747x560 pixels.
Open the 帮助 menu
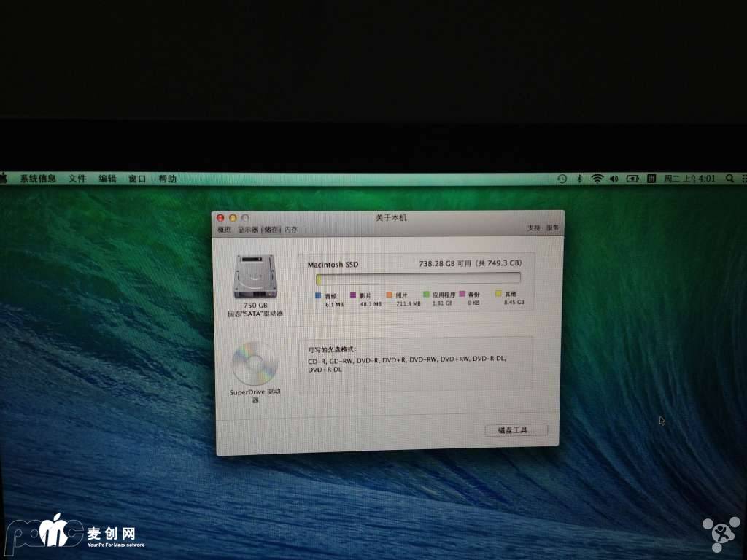167,179
